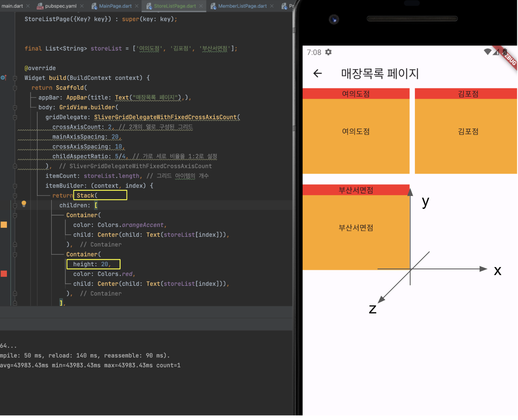518x420 pixels.
Task: Click the 매장목록 페이지 app bar title
Action: (380, 73)
